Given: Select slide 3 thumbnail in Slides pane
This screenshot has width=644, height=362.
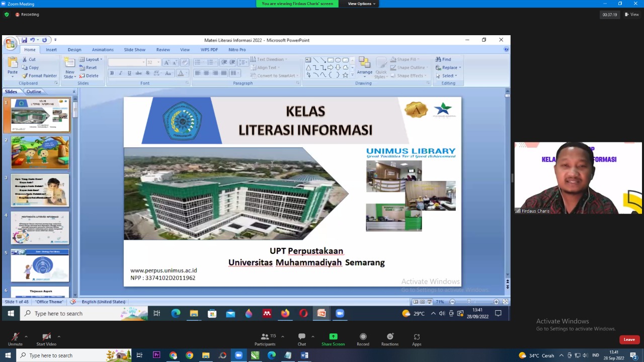Looking at the screenshot, I should tap(40, 191).
